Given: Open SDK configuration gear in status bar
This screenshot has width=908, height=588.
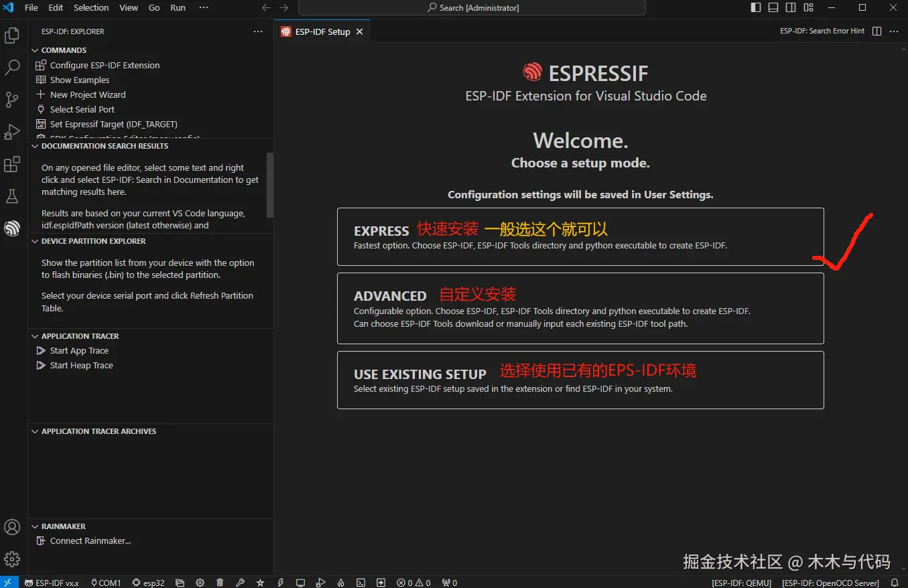Looking at the screenshot, I should [200, 583].
